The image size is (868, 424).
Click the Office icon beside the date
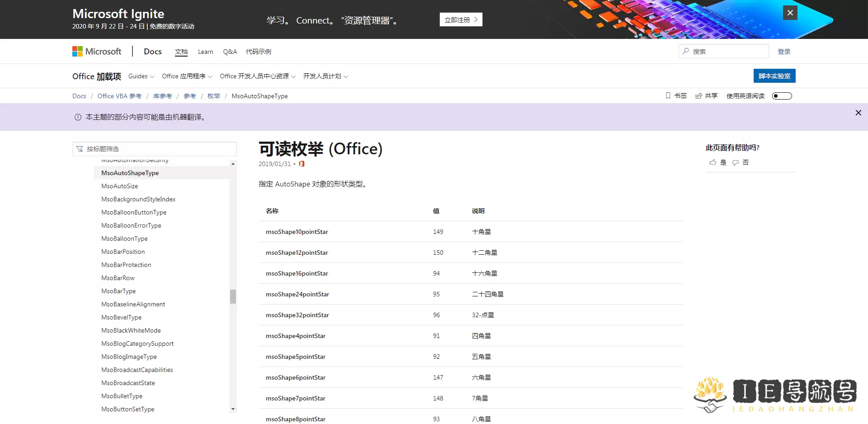coord(302,164)
